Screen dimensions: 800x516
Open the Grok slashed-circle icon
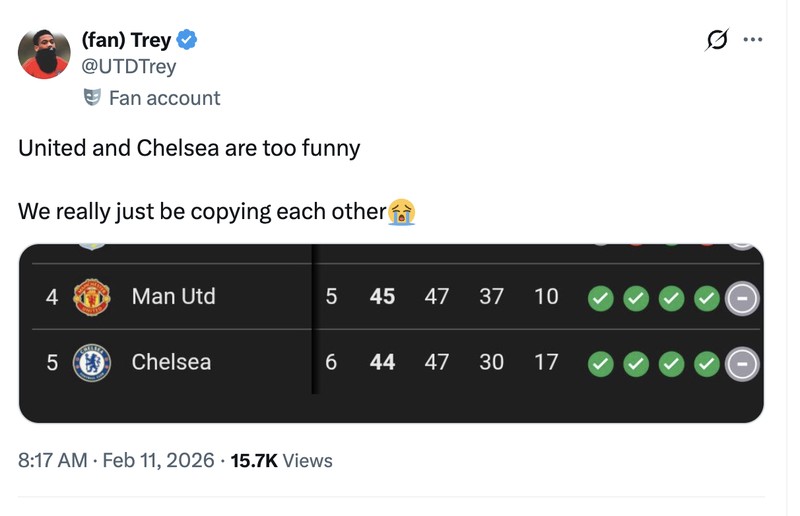[x=717, y=40]
